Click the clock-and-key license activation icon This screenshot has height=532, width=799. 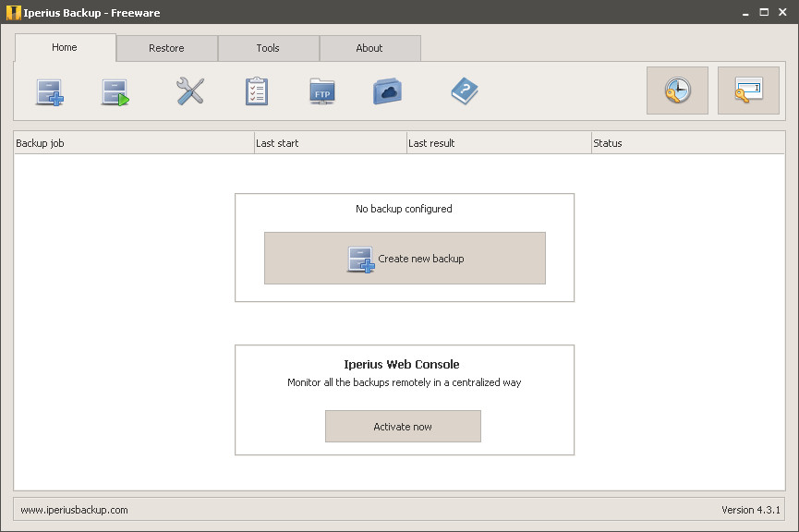tap(677, 90)
